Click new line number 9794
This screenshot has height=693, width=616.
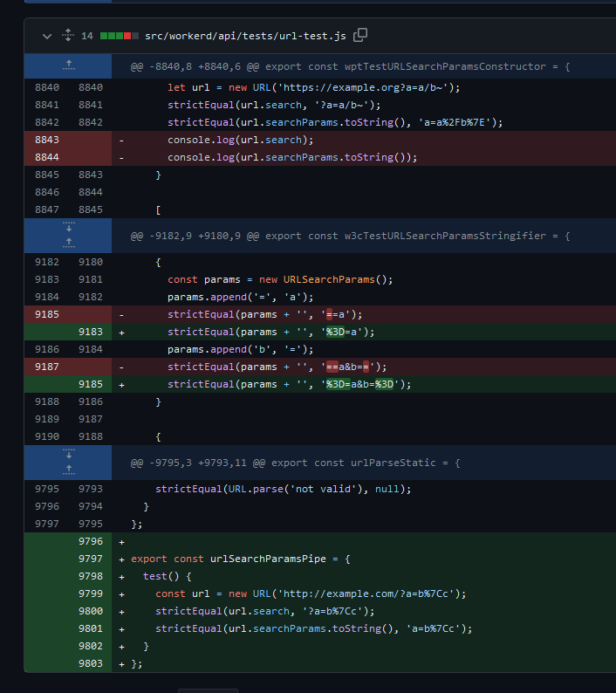(90, 506)
